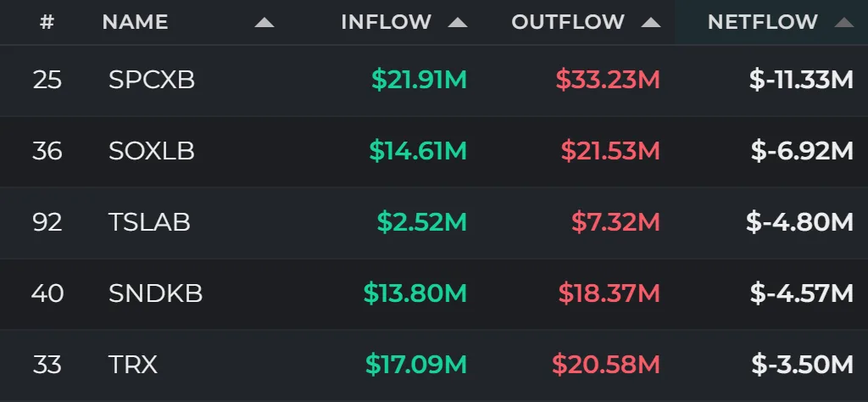Click outflow value $21.53M
868x402 pixels.
coord(610,151)
